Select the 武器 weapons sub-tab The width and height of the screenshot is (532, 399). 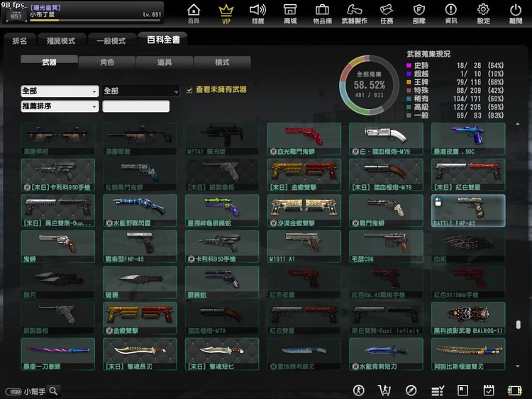[49, 62]
